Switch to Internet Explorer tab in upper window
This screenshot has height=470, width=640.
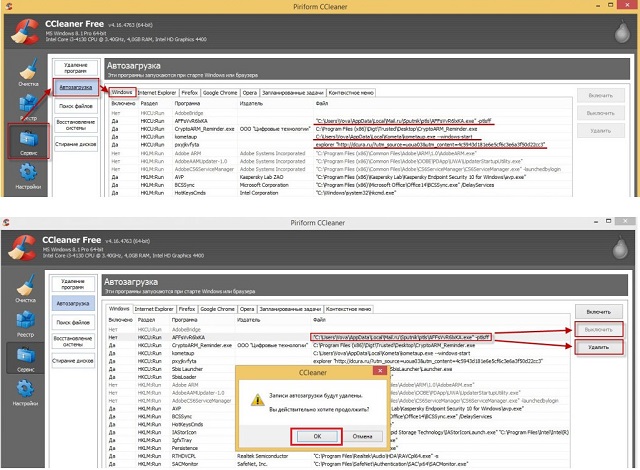[157, 93]
